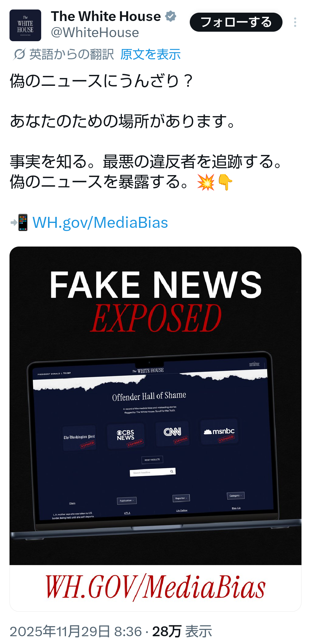This screenshot has width=311, height=644.
Task: Click the msnbc logo card in image
Action: point(219,432)
